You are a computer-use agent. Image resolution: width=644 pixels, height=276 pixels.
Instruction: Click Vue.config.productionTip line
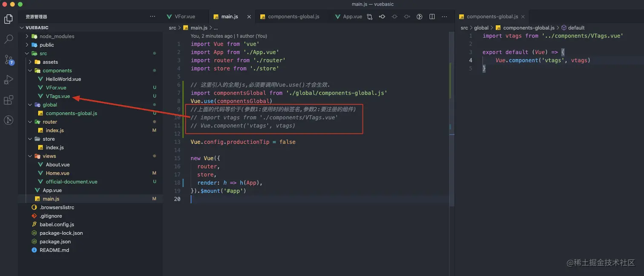[243, 142]
